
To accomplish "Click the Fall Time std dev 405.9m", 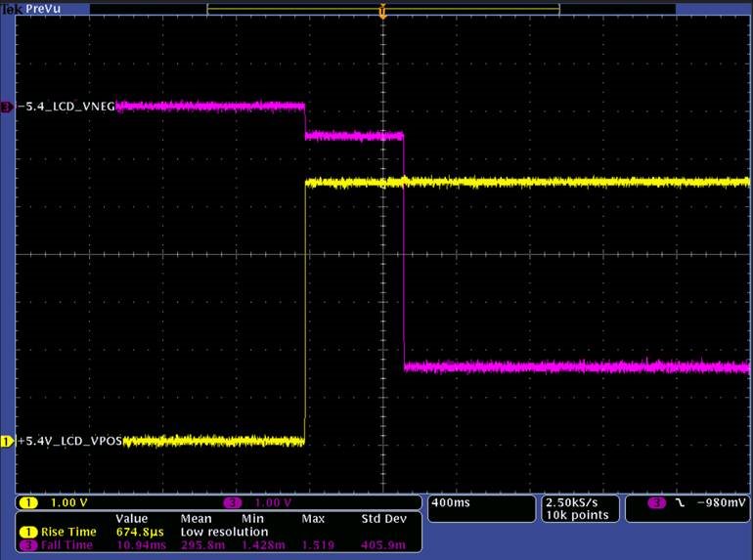I will pyautogui.click(x=383, y=545).
